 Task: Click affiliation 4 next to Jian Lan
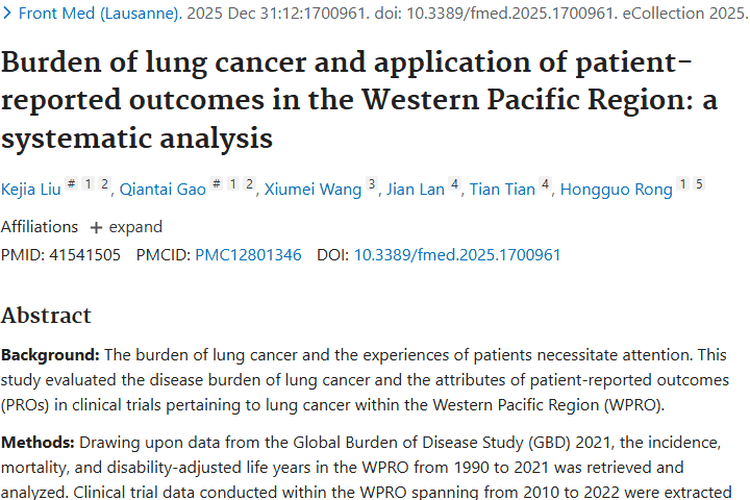pyautogui.click(x=455, y=185)
